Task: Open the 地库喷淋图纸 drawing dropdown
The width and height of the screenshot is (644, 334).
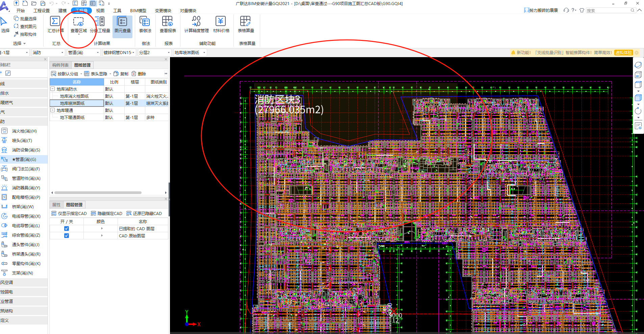Action: [x=190, y=53]
